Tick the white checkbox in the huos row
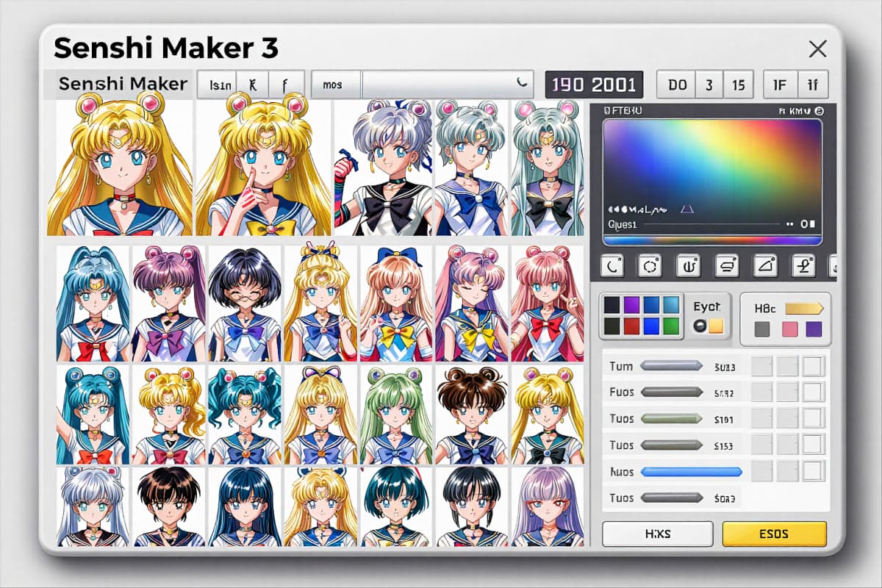882x588 pixels. (813, 470)
